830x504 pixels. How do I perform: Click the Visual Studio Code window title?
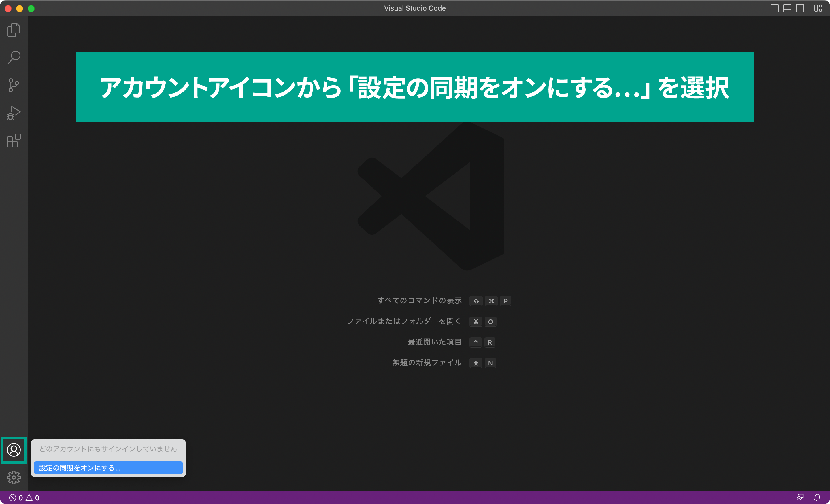tap(415, 8)
